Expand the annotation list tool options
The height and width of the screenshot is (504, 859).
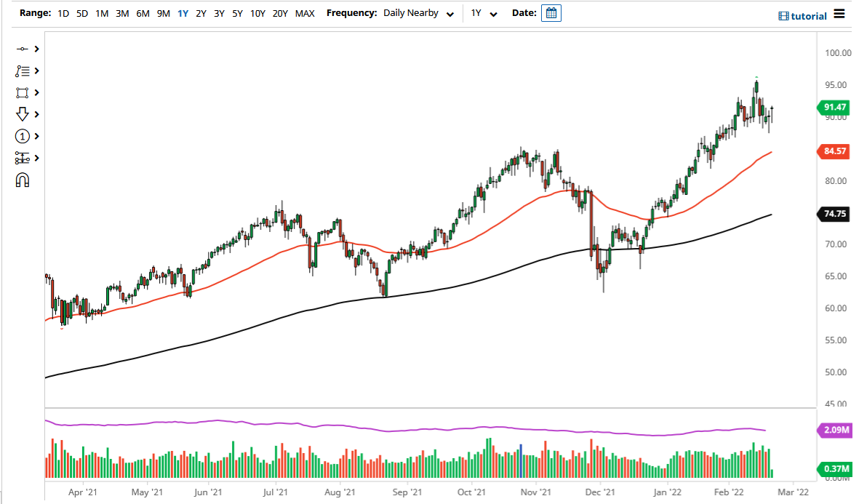tap(36, 71)
